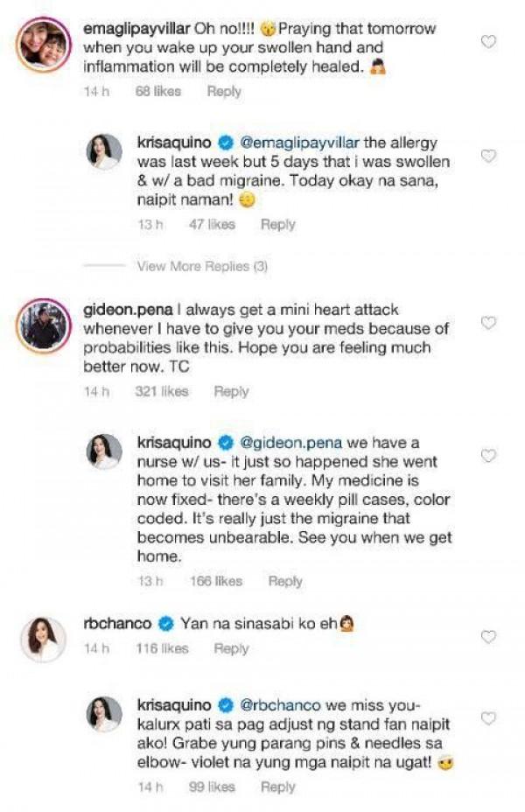Reply to gideon.pena's comment

[x=232, y=391]
